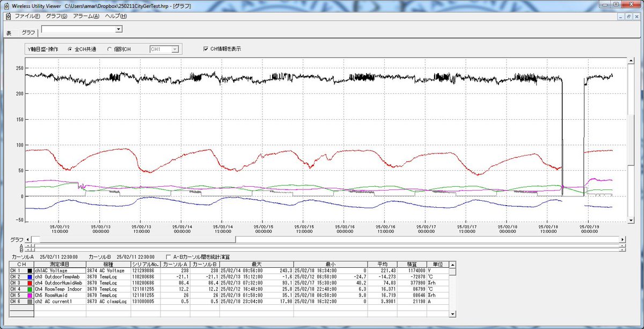
Task: Click the CH 4 green color swatch
Action: coord(30,289)
